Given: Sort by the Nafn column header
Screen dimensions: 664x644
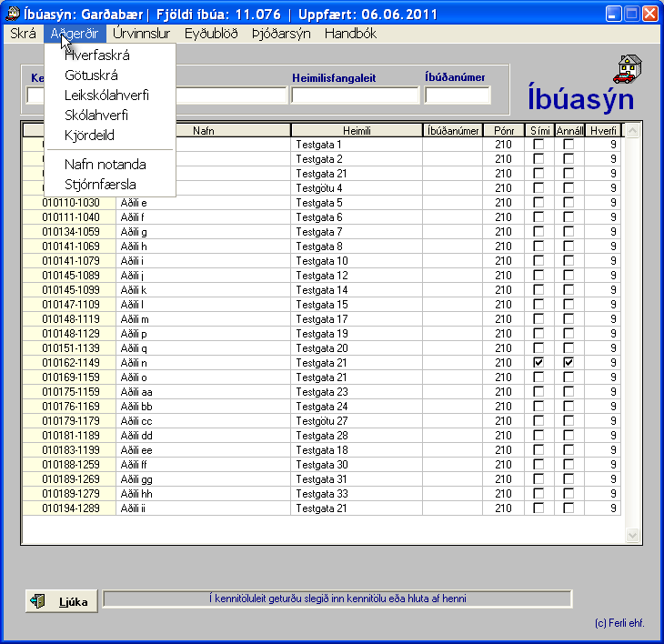Looking at the screenshot, I should [203, 130].
